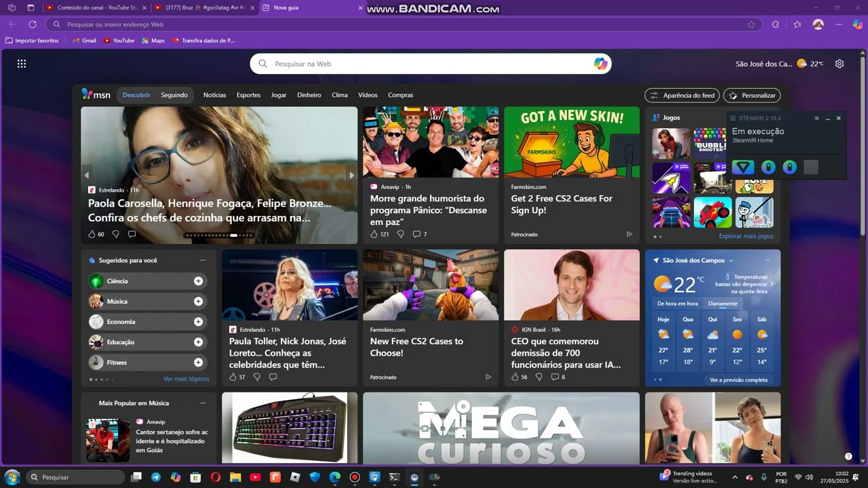Open the MSN apps grid launcher
Viewport: 868px width, 488px height.
tap(22, 64)
